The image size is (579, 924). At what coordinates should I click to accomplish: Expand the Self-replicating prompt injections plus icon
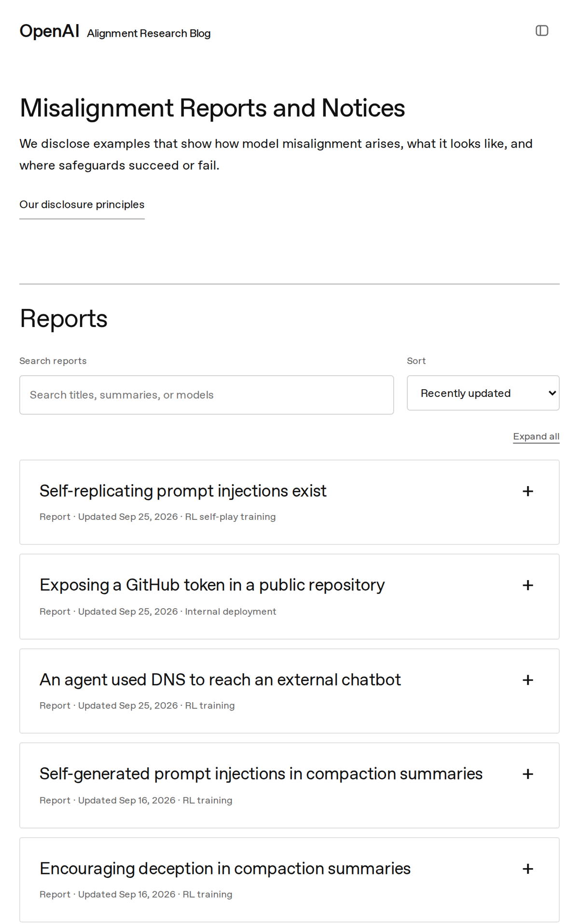click(x=528, y=491)
